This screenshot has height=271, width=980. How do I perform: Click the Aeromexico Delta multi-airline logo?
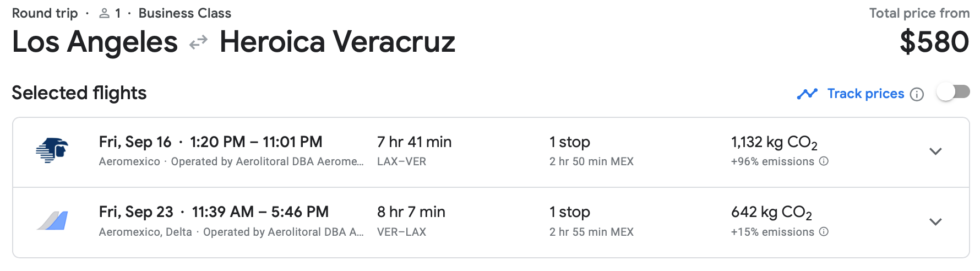tap(52, 221)
